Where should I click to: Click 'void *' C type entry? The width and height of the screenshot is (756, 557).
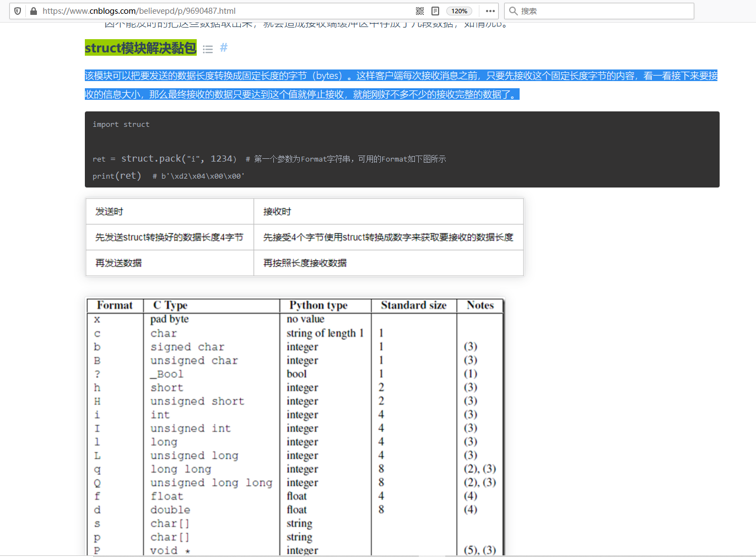point(170,550)
